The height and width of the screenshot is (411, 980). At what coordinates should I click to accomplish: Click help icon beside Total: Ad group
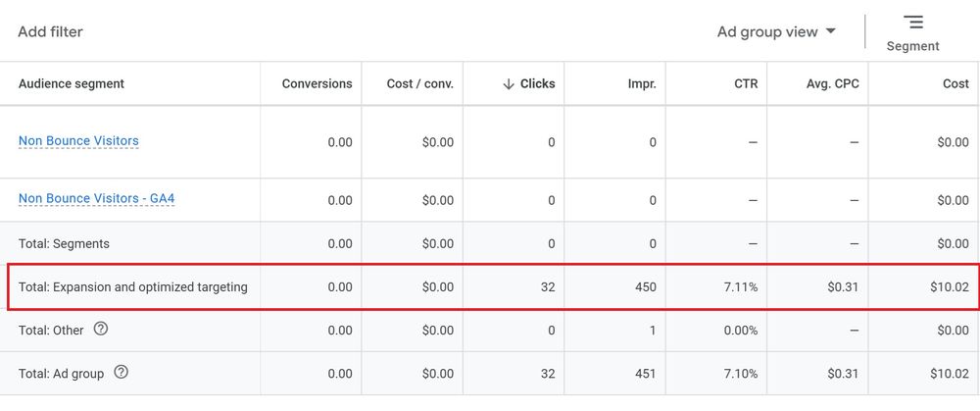point(122,372)
